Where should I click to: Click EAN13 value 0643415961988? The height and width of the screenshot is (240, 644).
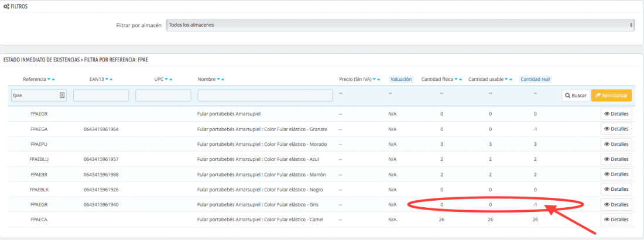coord(101,174)
